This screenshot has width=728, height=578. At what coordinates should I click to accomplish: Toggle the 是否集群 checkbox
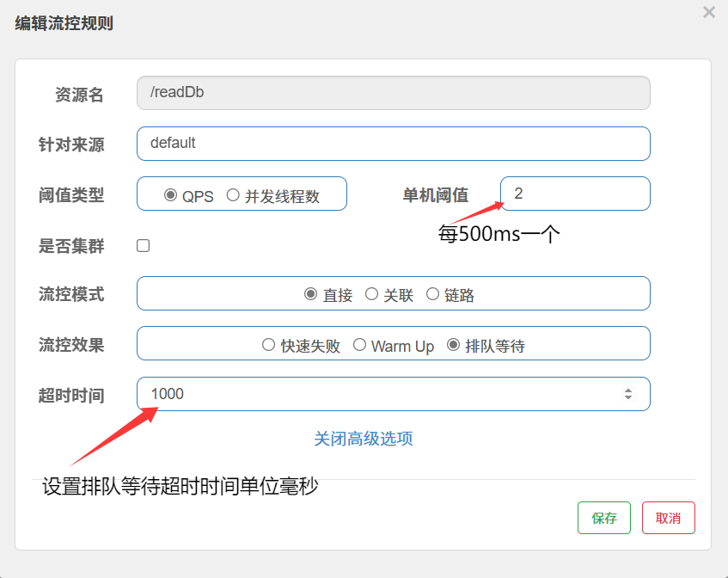point(144,246)
